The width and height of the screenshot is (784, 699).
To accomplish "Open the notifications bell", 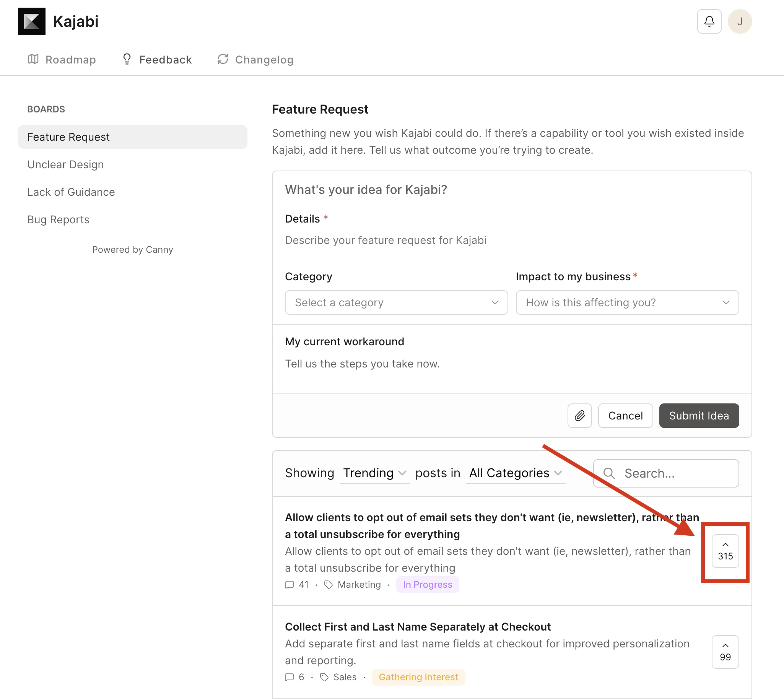I will click(709, 21).
